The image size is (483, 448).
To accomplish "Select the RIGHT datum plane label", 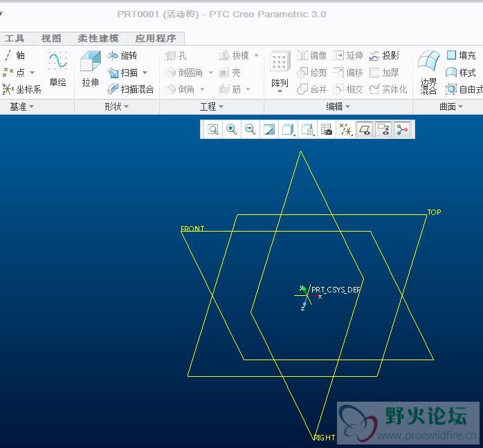I will coord(324,438).
